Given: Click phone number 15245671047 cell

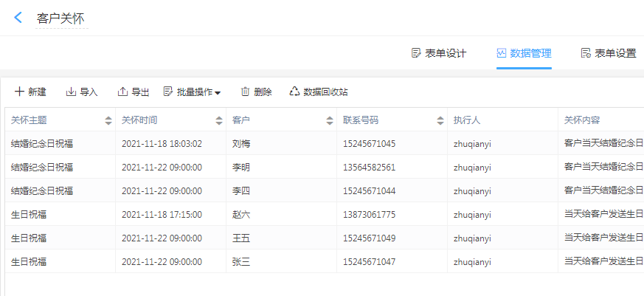Looking at the screenshot, I should click(369, 261).
